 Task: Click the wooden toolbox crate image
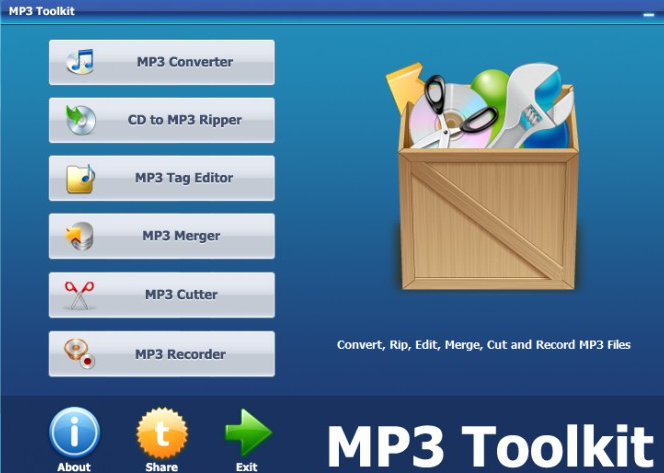point(482,176)
